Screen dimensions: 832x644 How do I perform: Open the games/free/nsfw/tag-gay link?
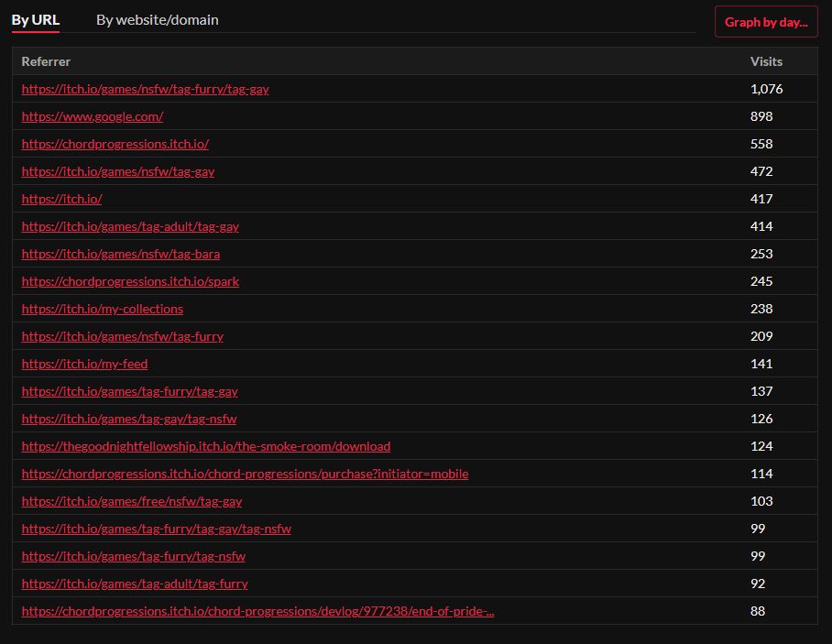(x=132, y=502)
